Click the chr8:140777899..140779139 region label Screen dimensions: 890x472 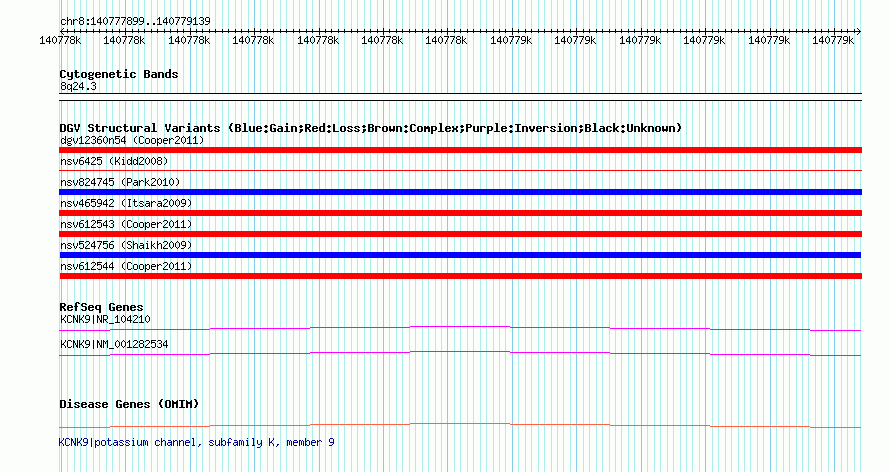(135, 21)
